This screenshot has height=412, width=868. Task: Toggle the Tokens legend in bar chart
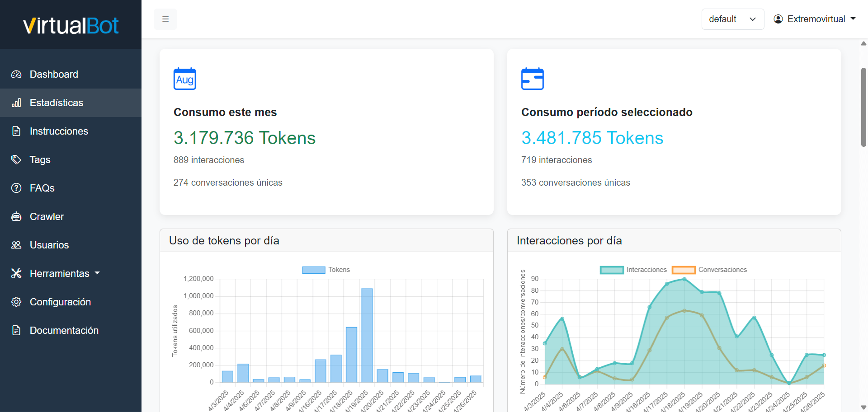(x=326, y=270)
